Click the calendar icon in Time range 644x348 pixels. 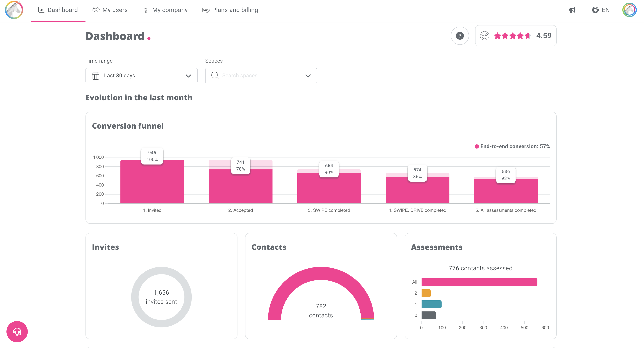click(x=96, y=75)
